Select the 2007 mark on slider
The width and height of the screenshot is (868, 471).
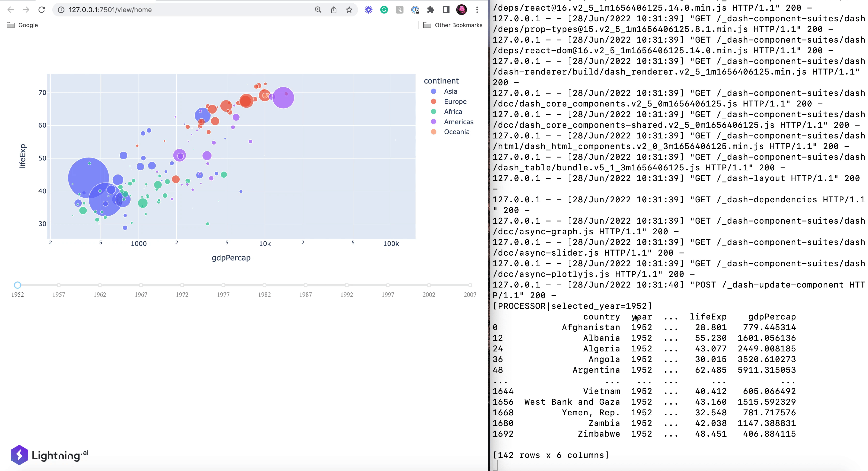[470, 285]
